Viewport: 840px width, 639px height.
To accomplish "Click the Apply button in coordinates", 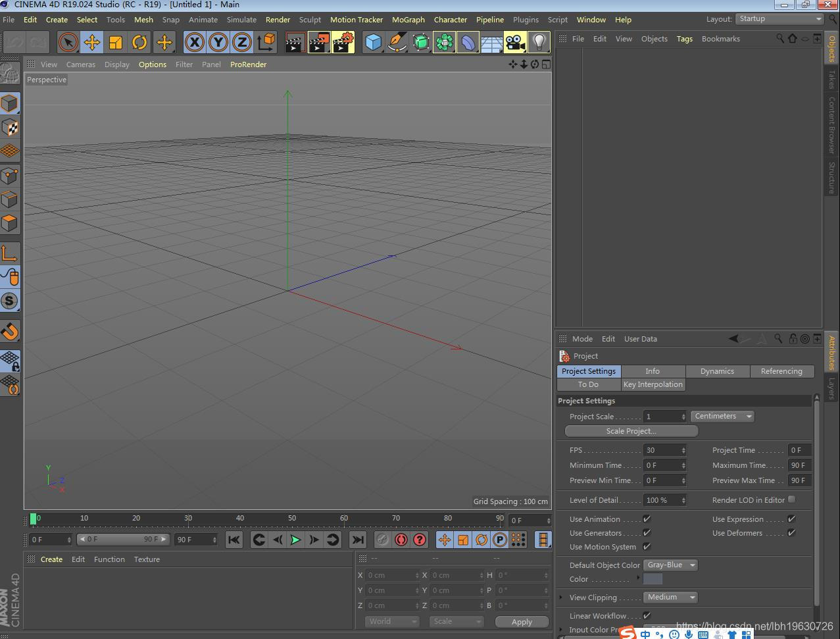I will click(x=522, y=622).
